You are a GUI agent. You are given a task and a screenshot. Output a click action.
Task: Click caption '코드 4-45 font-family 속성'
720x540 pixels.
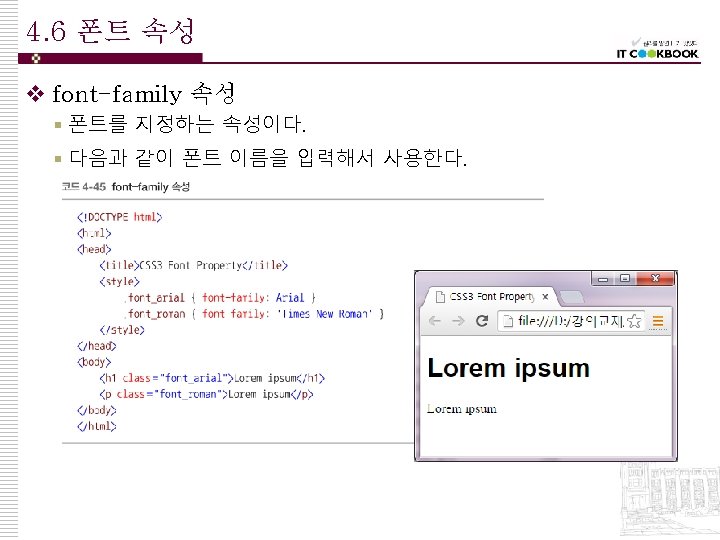[125, 186]
